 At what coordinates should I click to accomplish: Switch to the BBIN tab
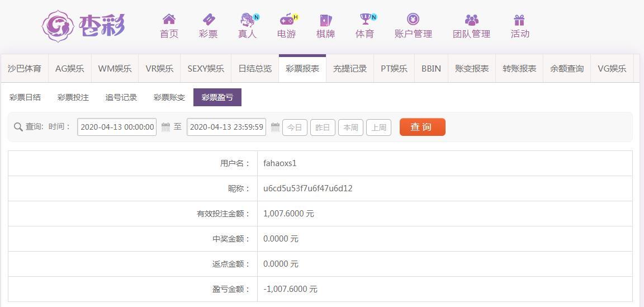431,69
